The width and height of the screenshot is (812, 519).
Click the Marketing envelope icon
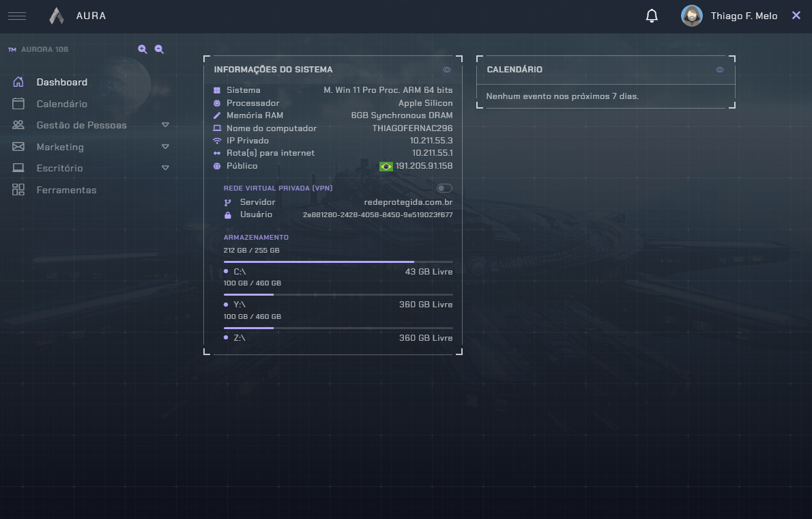[x=18, y=147]
